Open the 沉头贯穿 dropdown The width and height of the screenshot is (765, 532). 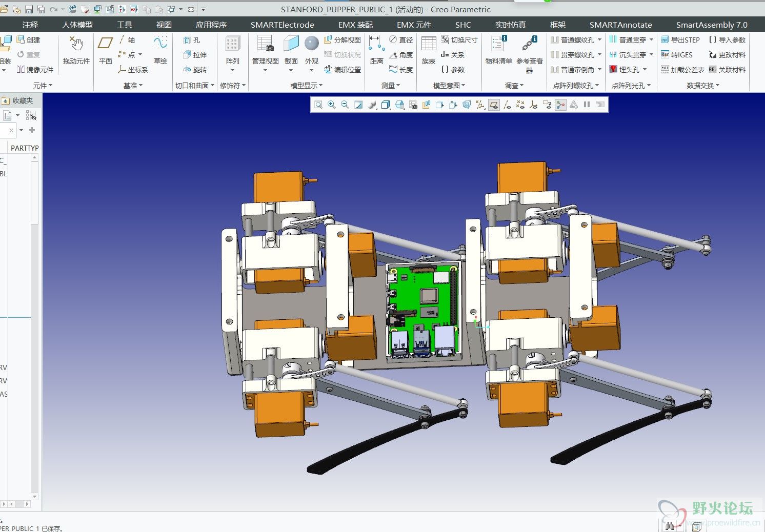coord(651,55)
